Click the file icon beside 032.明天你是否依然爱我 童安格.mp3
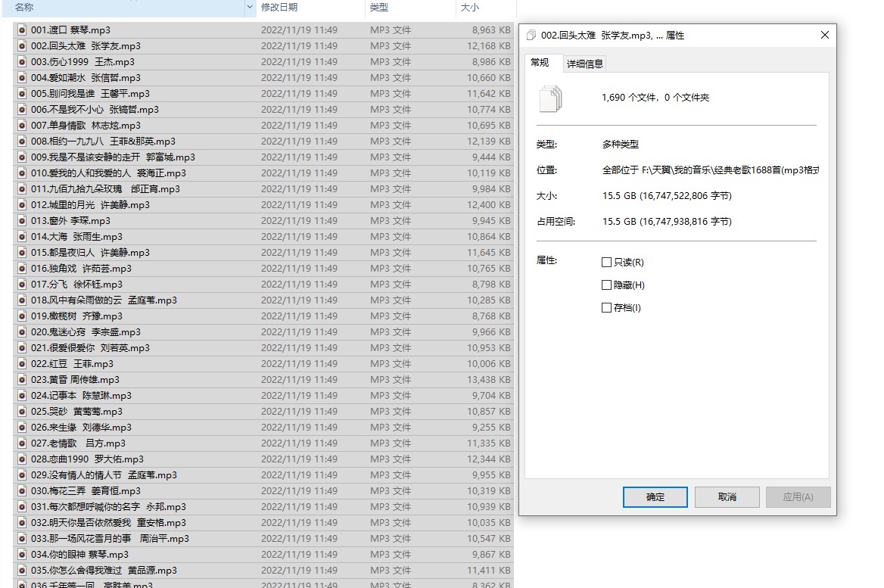Screen dimensions: 884x588 (x=22, y=523)
